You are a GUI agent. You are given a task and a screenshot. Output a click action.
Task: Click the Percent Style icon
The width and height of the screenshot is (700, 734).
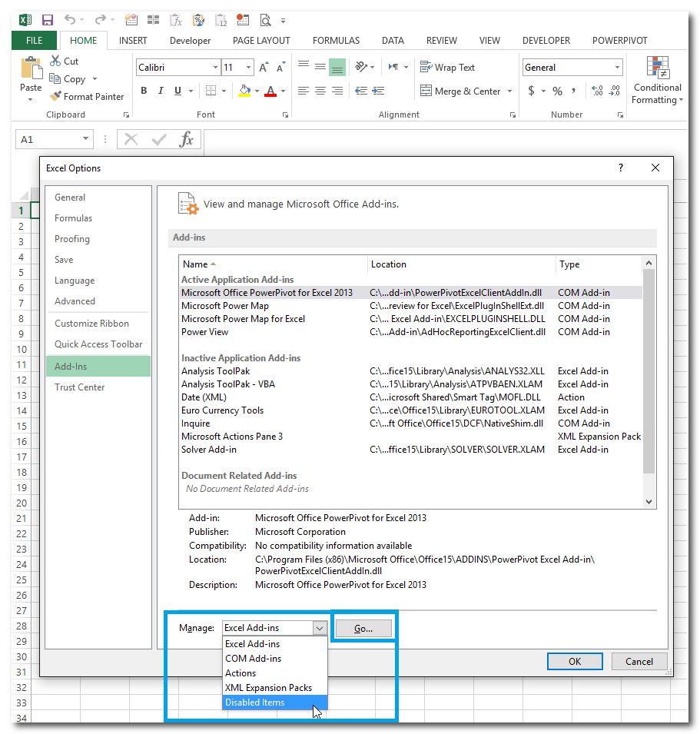(557, 91)
